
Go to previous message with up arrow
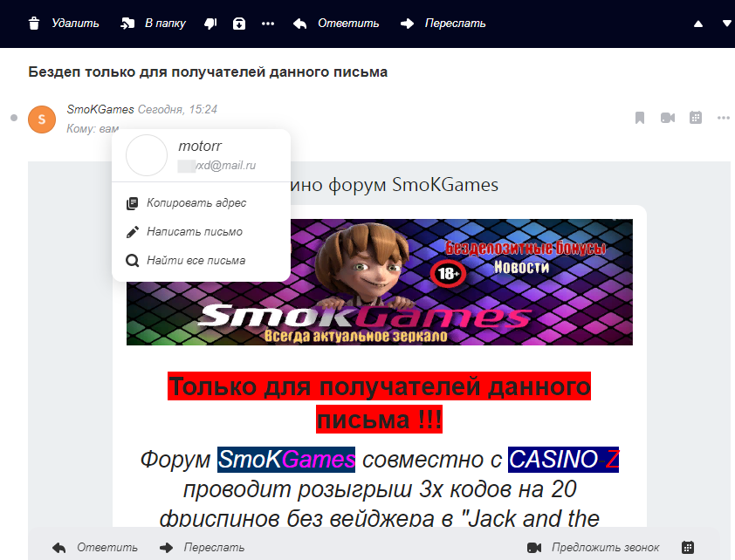click(698, 24)
